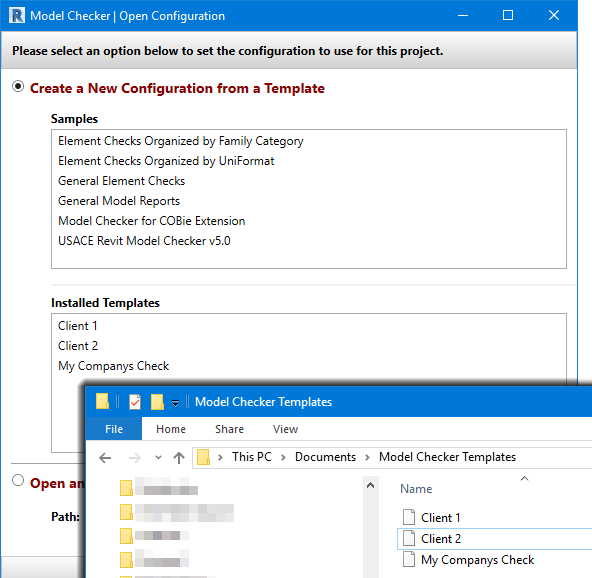Minimize the Model Checker window
592x578 pixels.
463,15
